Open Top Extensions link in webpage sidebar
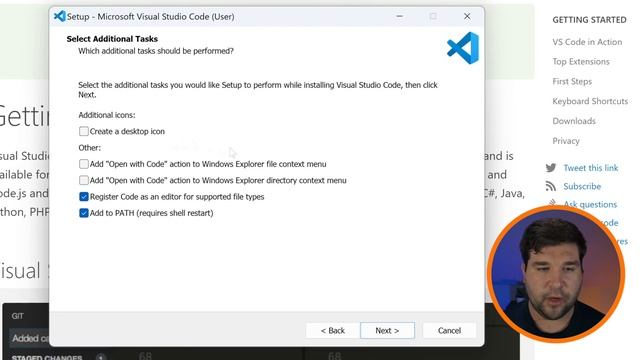 coord(581,62)
